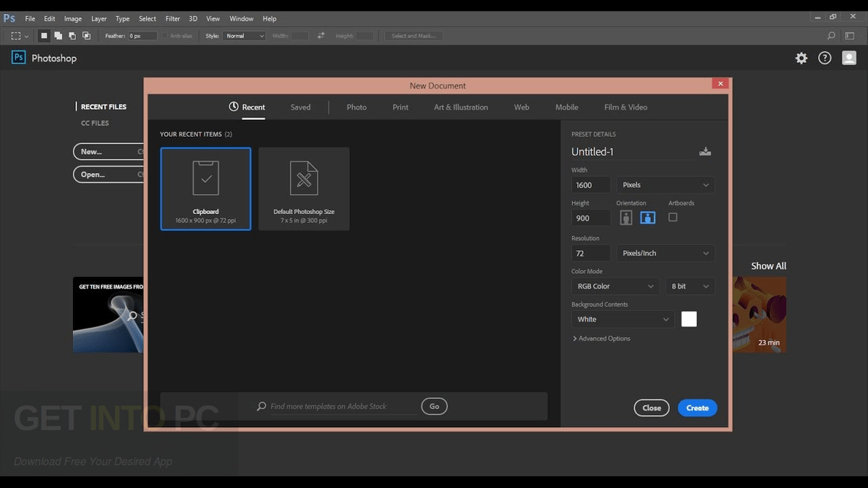This screenshot has height=488, width=868.
Task: Choose the Subtract from selection icon
Action: tap(72, 35)
